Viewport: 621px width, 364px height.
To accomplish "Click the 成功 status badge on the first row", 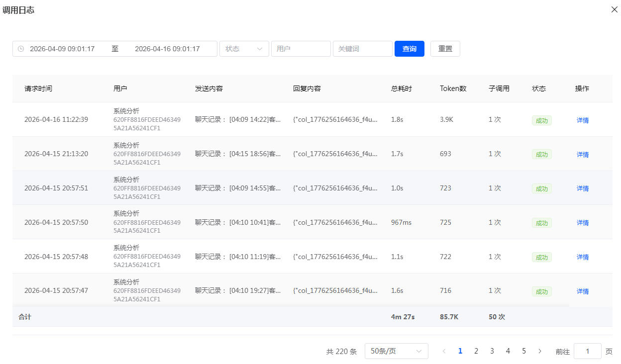I will tap(541, 120).
